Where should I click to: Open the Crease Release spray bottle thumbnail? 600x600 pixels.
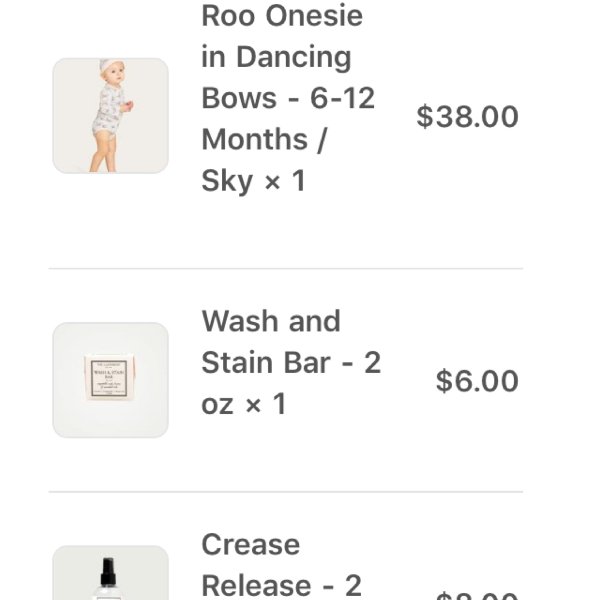coord(111,573)
